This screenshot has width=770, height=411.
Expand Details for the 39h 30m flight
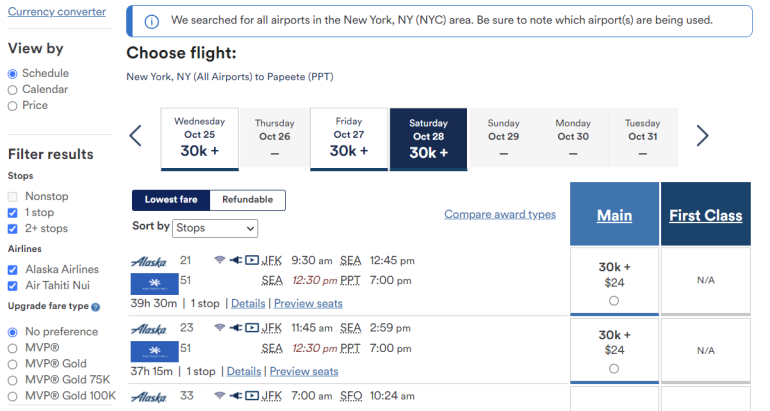click(x=248, y=303)
